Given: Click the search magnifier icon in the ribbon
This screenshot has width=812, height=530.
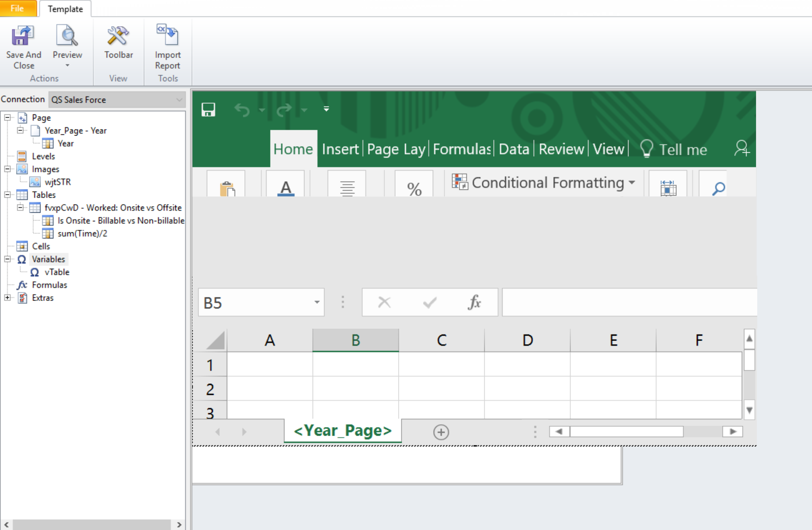Looking at the screenshot, I should coord(718,188).
